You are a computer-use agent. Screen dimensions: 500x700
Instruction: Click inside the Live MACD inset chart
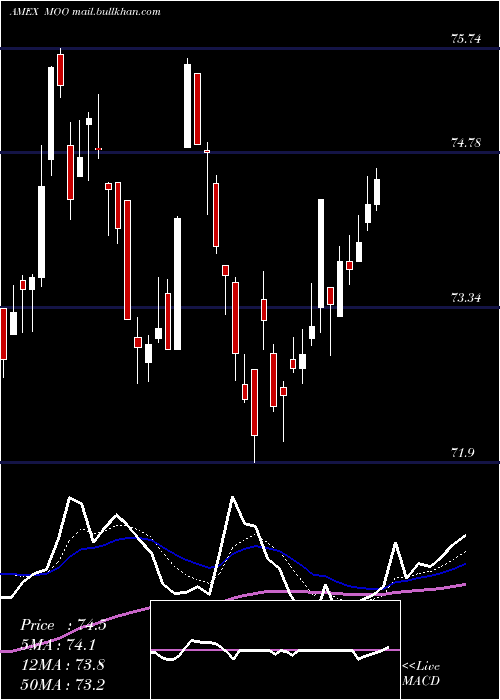click(275, 650)
